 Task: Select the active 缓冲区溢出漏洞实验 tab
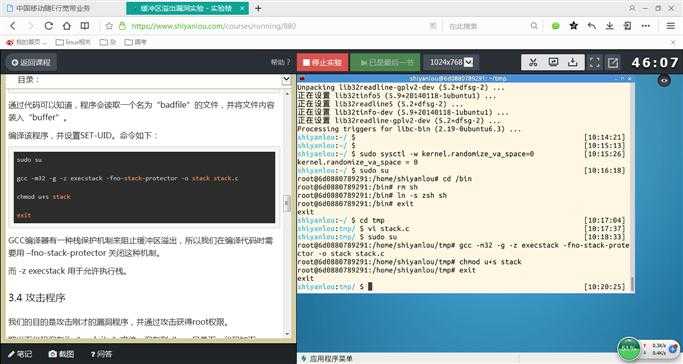point(186,8)
